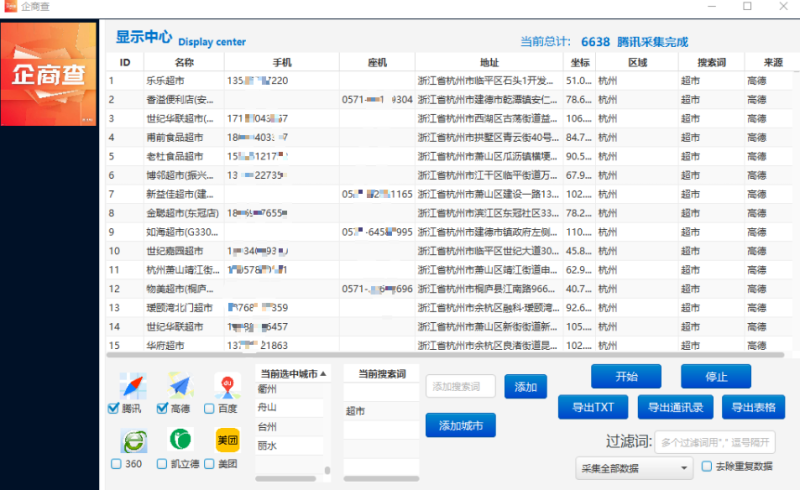Click the 名称 column header
Screen dimensions: 800x490
point(184,62)
